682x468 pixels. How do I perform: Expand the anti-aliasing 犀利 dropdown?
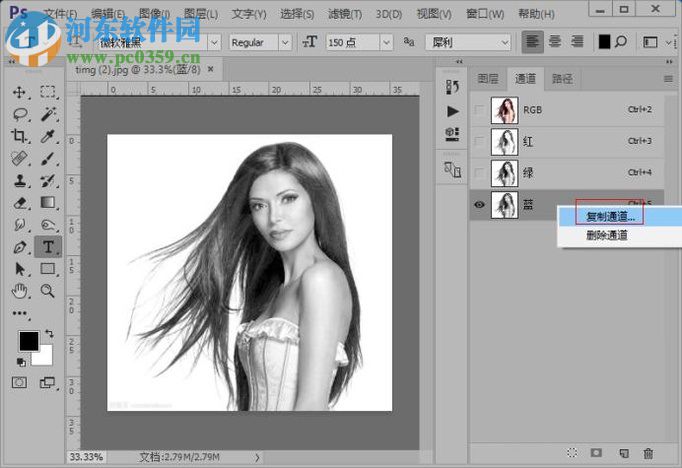tap(505, 43)
